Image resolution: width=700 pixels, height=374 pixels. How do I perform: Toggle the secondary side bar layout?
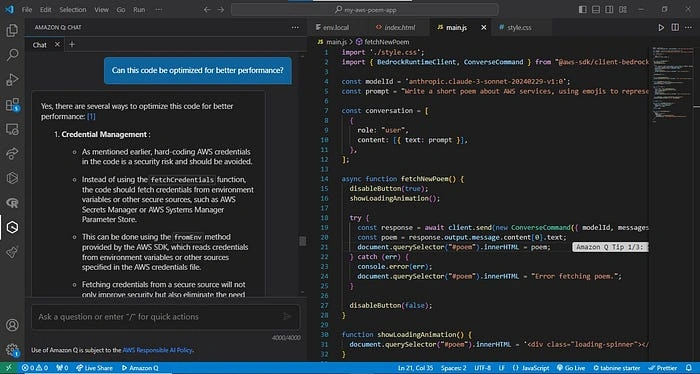coord(609,9)
